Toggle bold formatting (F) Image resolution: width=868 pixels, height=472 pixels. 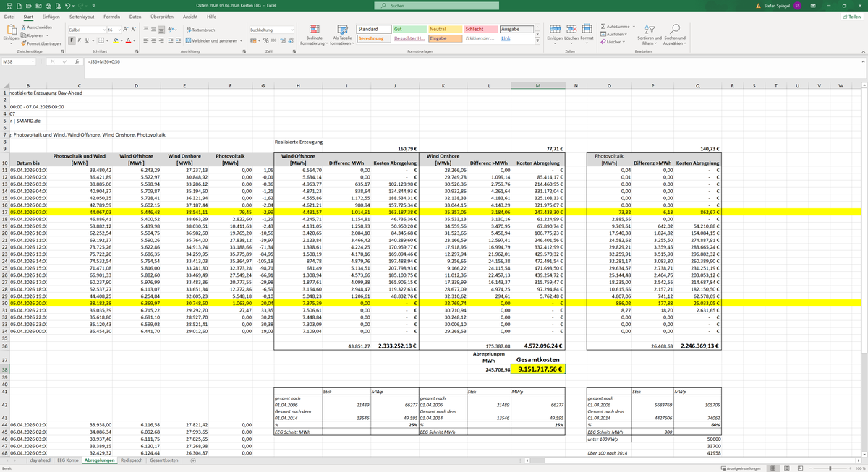click(71, 40)
